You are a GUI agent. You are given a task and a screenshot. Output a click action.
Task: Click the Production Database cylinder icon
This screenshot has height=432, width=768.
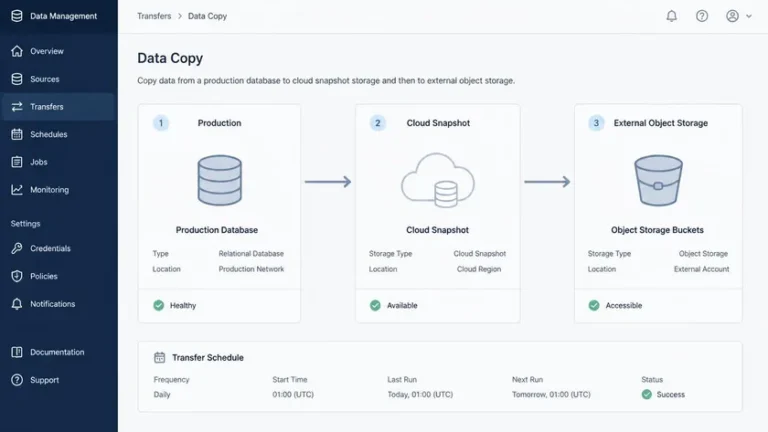219,180
